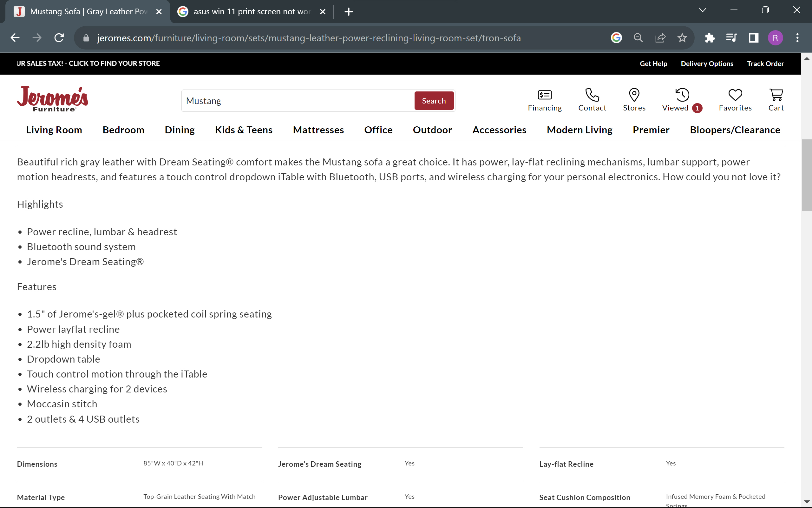Image resolution: width=812 pixels, height=508 pixels.
Task: Click the Jerome's Furniture logo
Action: pos(52,99)
